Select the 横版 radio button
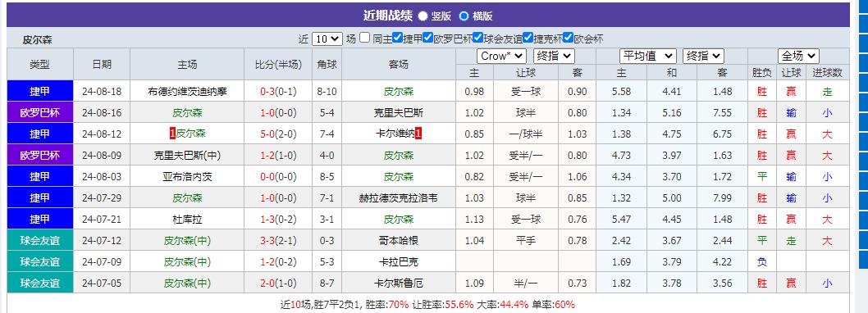 coord(464,16)
